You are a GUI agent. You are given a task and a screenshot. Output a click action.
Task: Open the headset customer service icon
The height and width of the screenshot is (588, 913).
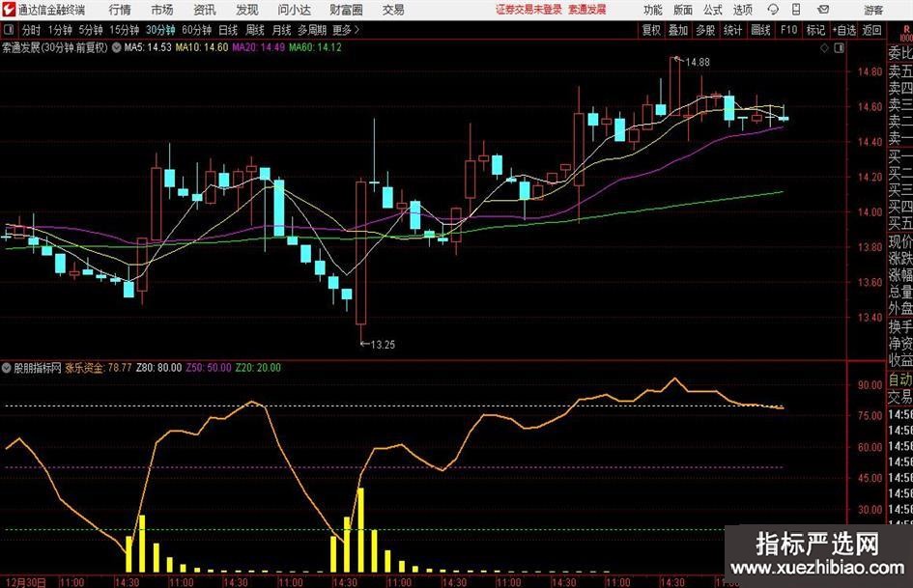773,10
